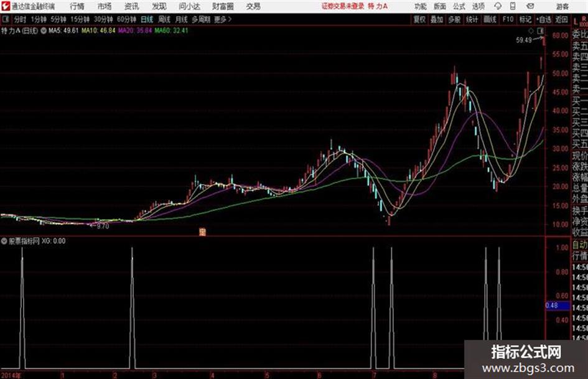The width and height of the screenshot is (588, 379).
Task: Add to watchlist with +自选 button
Action: 544,19
